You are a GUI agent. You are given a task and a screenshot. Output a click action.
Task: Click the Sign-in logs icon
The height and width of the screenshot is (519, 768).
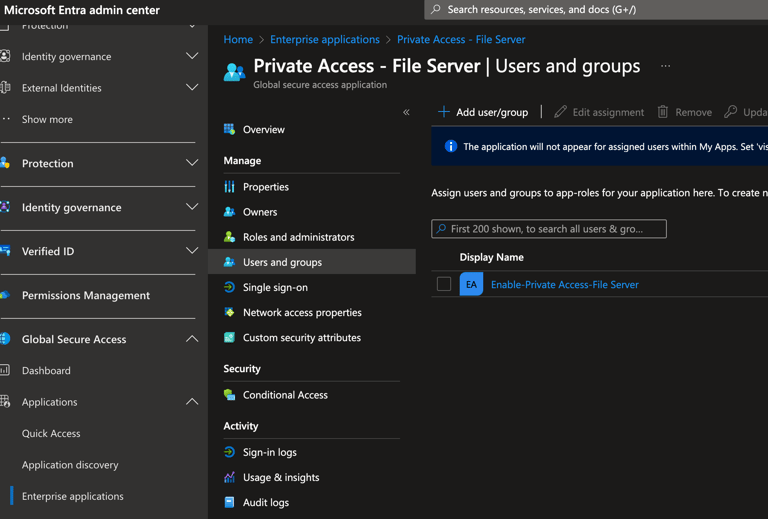[x=229, y=452]
